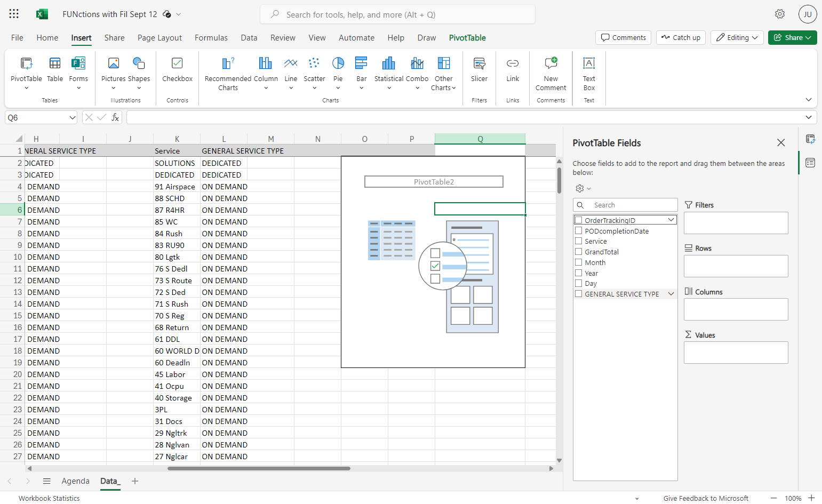
Task: Open the PivotTable button dropdown arrow
Action: click(x=26, y=88)
